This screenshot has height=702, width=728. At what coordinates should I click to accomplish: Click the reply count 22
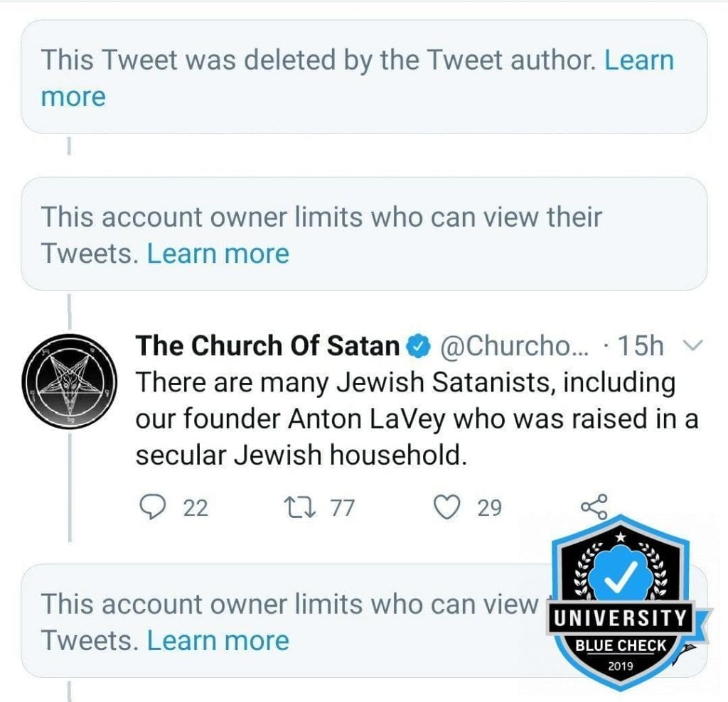click(196, 507)
